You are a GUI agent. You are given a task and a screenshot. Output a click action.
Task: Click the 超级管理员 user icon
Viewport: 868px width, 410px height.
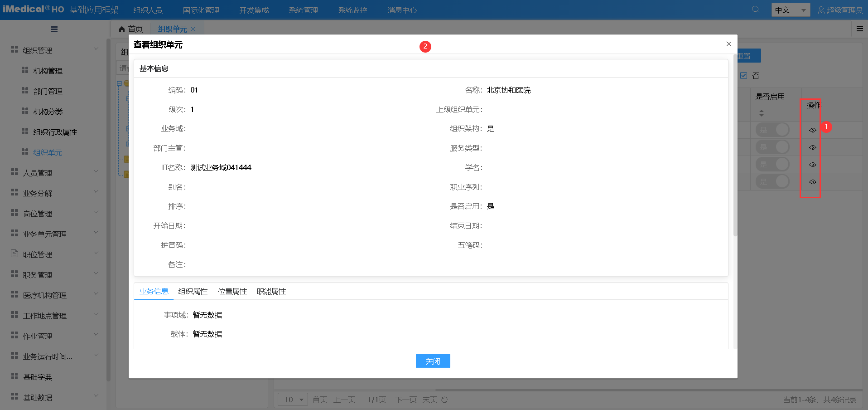tap(821, 10)
